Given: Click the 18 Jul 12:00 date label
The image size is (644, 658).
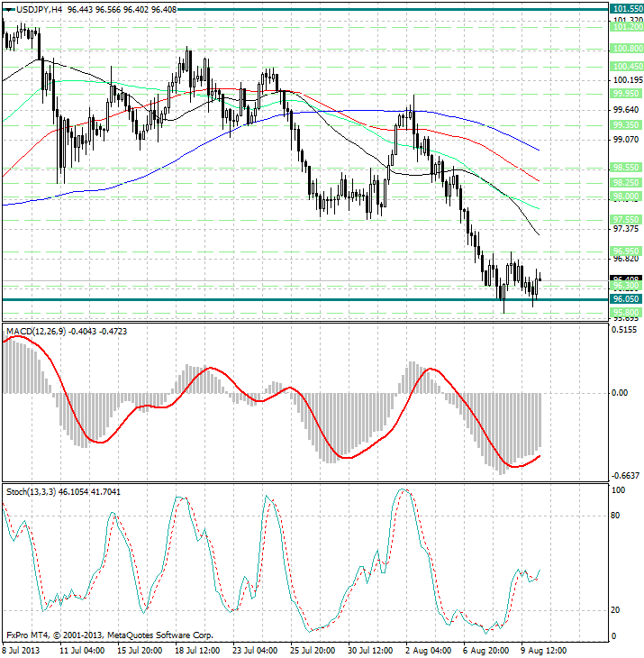Looking at the screenshot, I should [x=197, y=651].
